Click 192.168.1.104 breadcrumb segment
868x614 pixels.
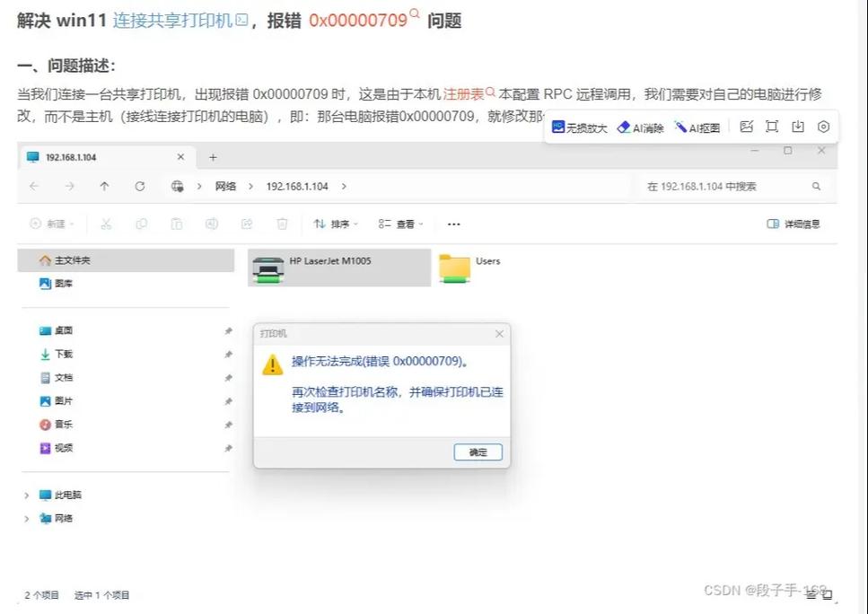[297, 187]
